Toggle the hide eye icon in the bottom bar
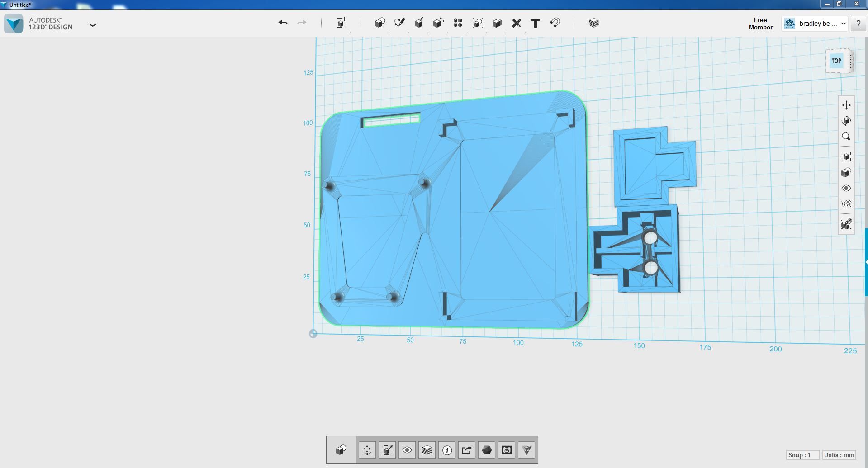Screen dimensions: 868x468 [x=407, y=450]
